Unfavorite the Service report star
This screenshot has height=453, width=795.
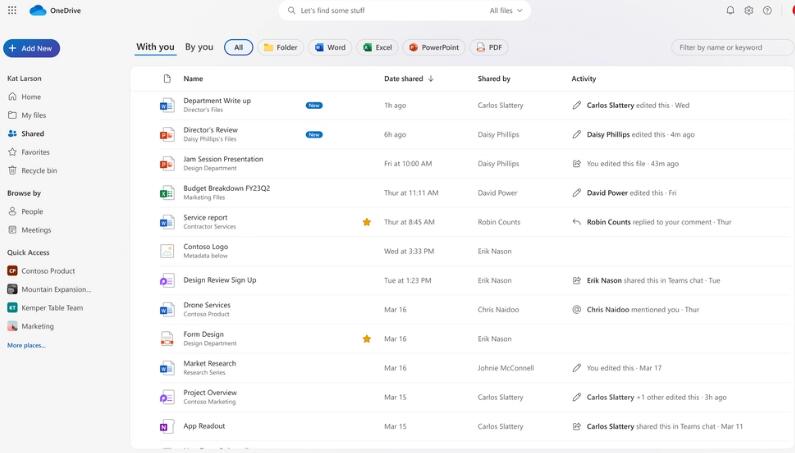(367, 222)
